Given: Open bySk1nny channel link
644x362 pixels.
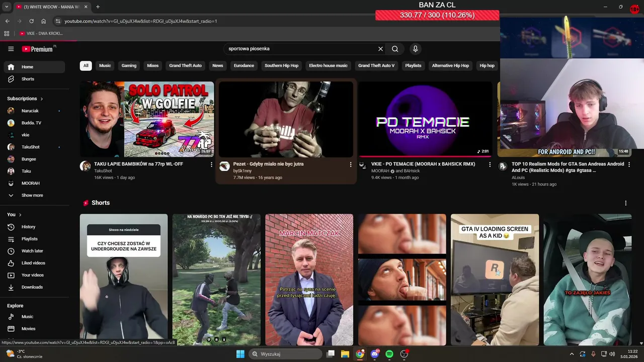Looking at the screenshot, I should (242, 171).
